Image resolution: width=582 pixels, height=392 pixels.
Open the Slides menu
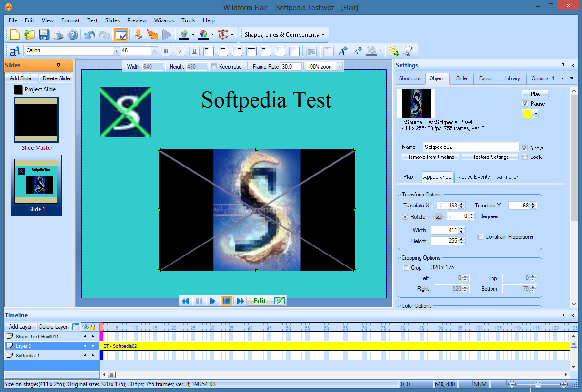(112, 20)
